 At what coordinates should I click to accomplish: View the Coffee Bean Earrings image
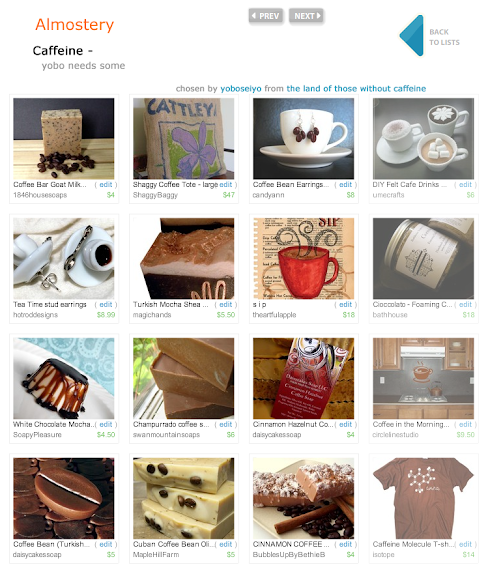304,138
